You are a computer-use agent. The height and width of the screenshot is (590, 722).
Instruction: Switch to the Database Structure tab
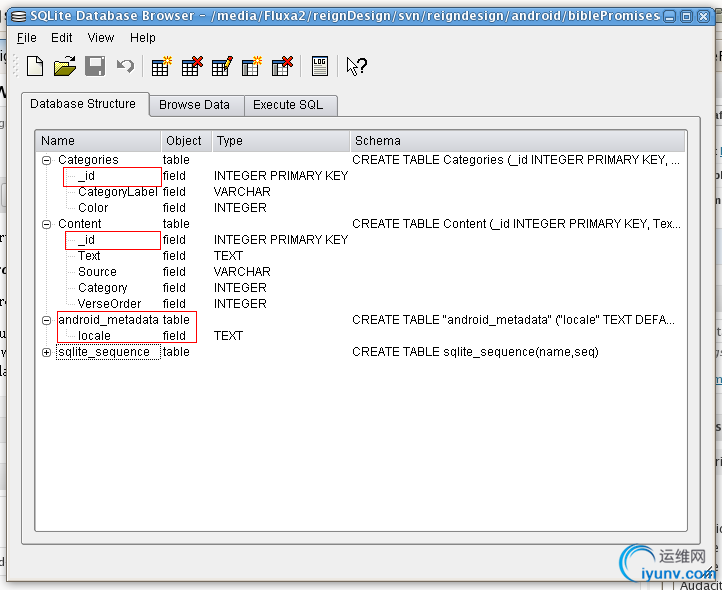click(x=83, y=104)
